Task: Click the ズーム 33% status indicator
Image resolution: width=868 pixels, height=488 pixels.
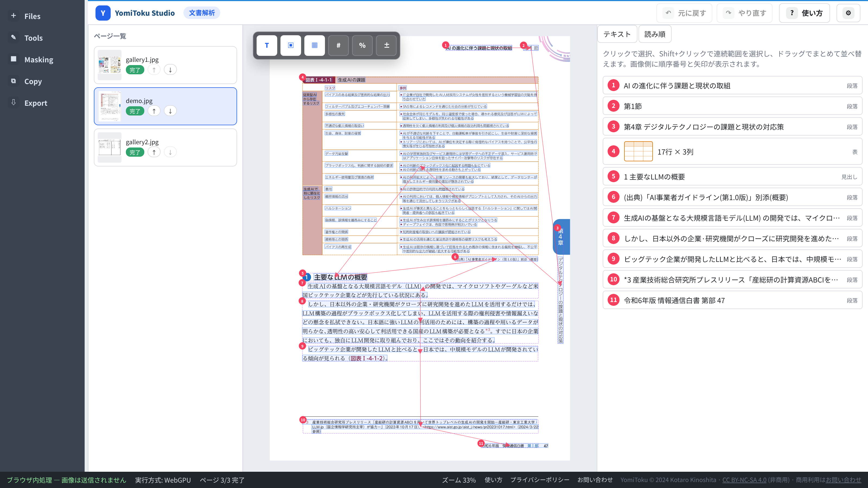Action: point(459,480)
